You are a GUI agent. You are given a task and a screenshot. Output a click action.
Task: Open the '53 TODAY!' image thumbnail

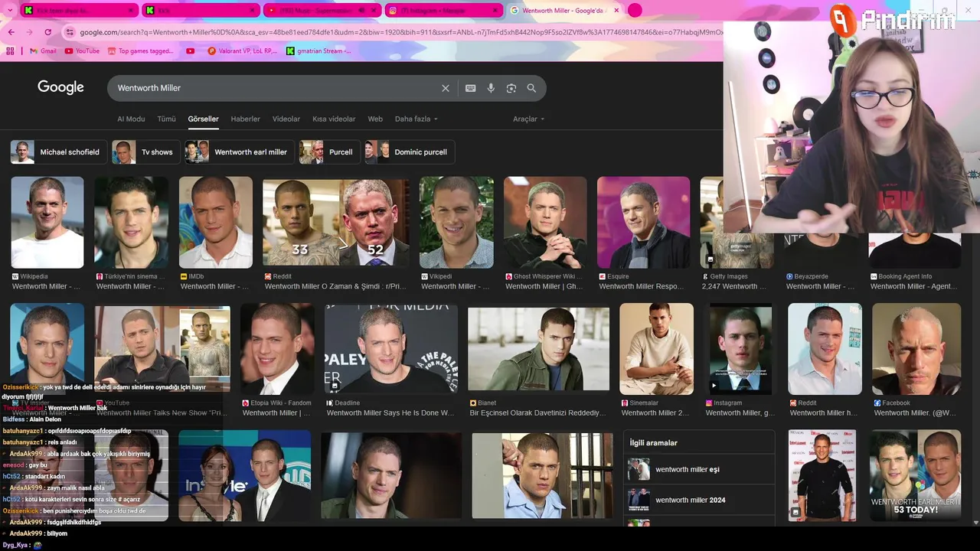click(915, 475)
